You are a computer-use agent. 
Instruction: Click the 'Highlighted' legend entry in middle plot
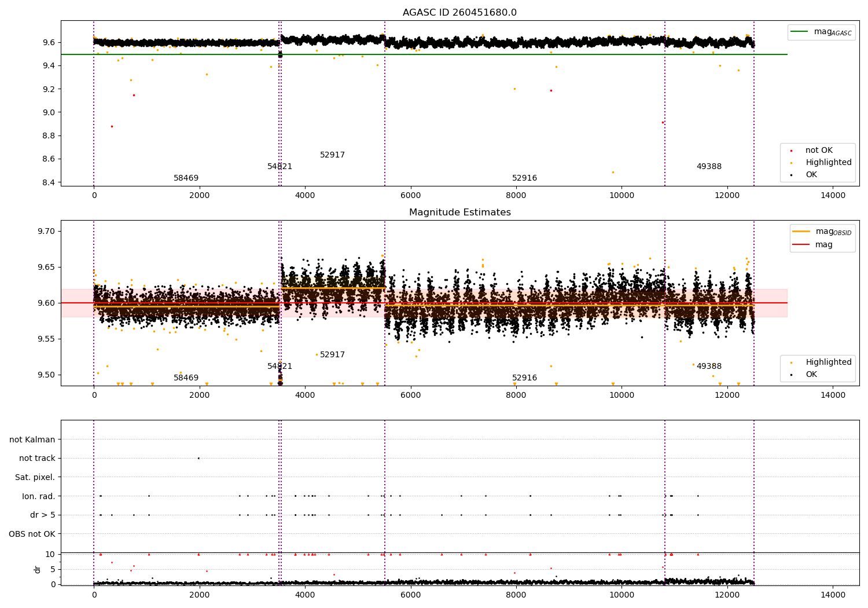[x=821, y=362]
